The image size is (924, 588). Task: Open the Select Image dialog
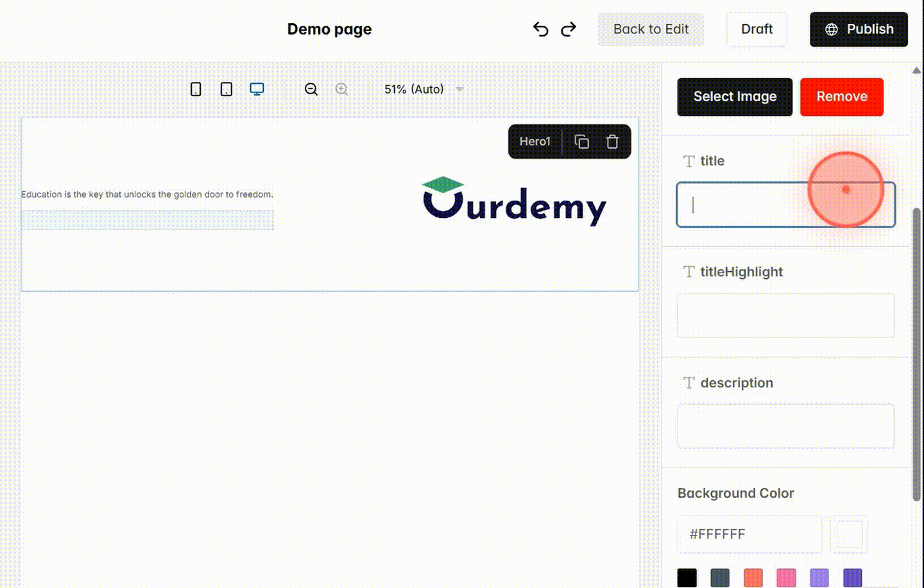click(734, 97)
